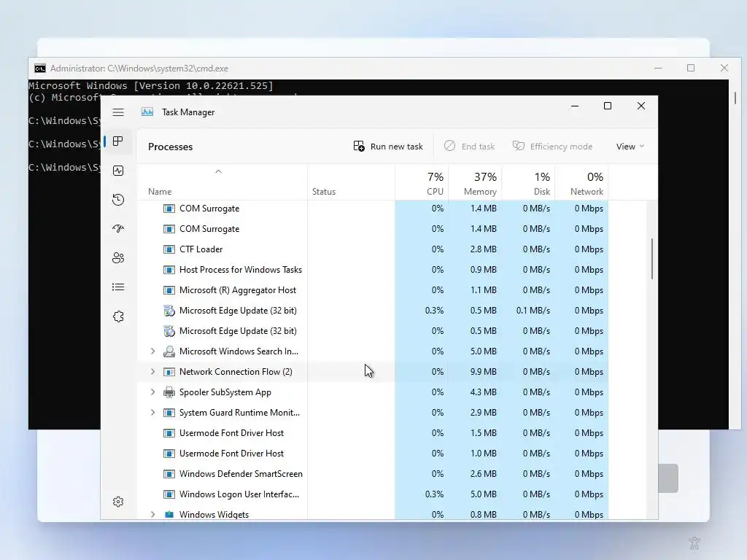The height and width of the screenshot is (560, 747).
Task: Click the cmd window title bar text
Action: 139,68
